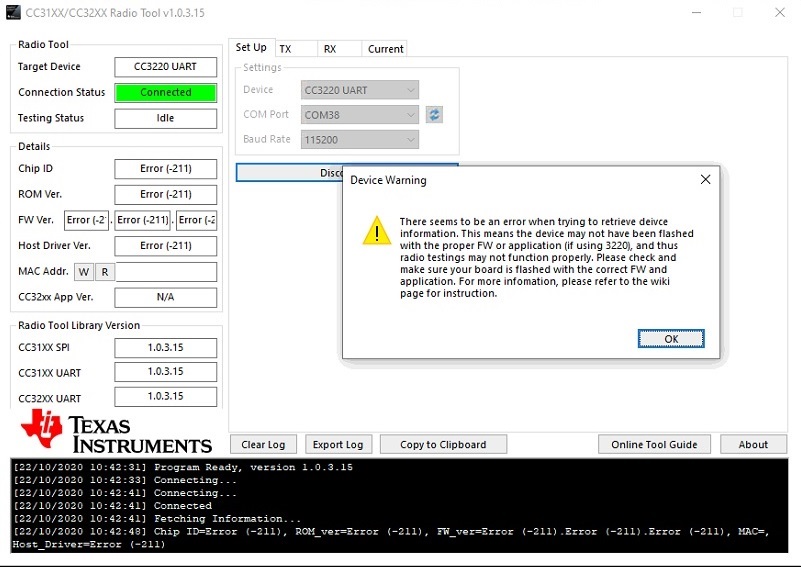Screen dimensions: 801x567
Task: Switch to the Set Up tab
Action: pyautogui.click(x=251, y=48)
